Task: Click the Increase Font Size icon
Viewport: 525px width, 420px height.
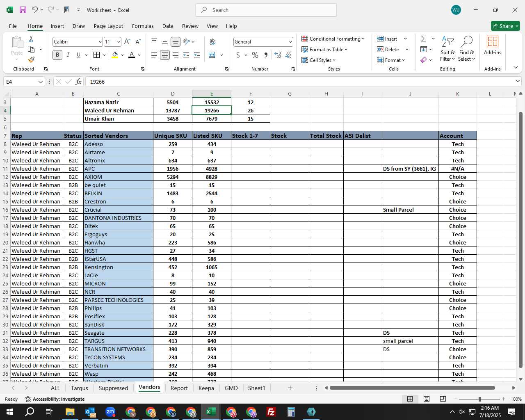Action: point(127,41)
